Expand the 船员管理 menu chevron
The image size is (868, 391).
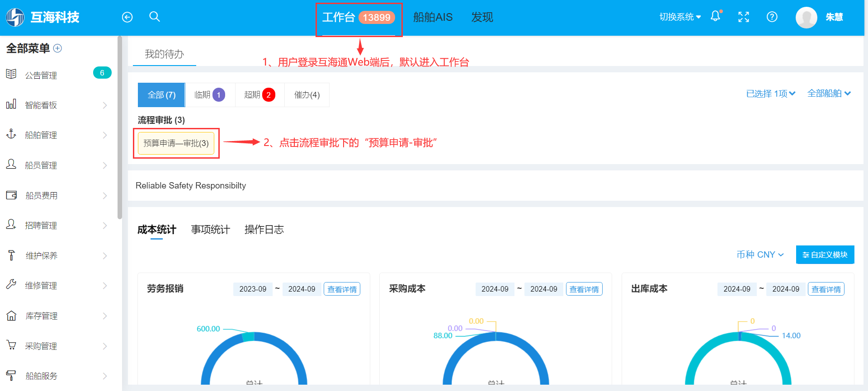(x=105, y=165)
